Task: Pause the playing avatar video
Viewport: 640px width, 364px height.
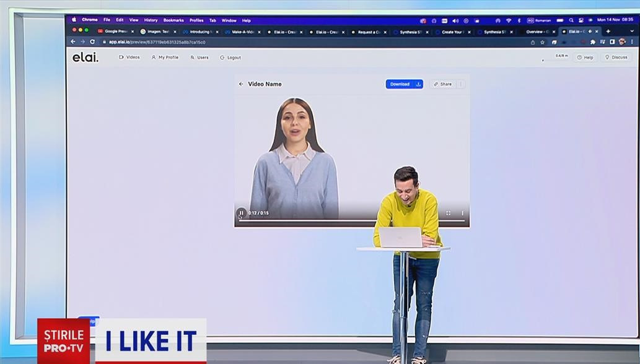Action: 242,212
